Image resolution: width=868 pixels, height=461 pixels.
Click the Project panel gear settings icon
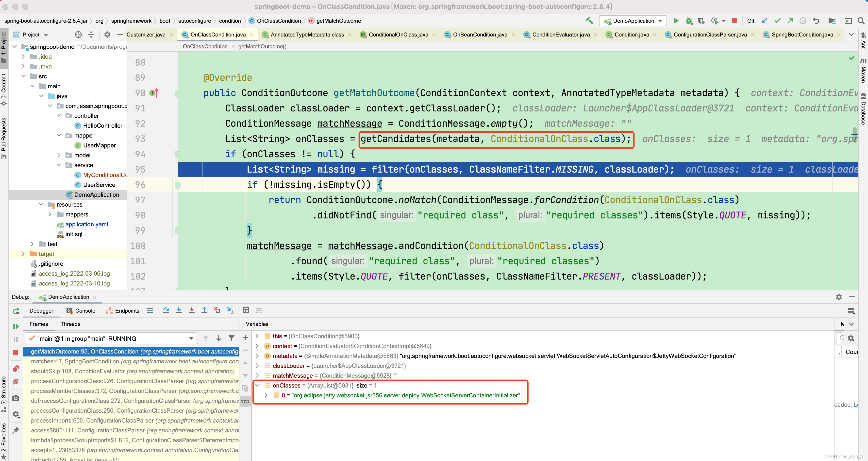[107, 35]
